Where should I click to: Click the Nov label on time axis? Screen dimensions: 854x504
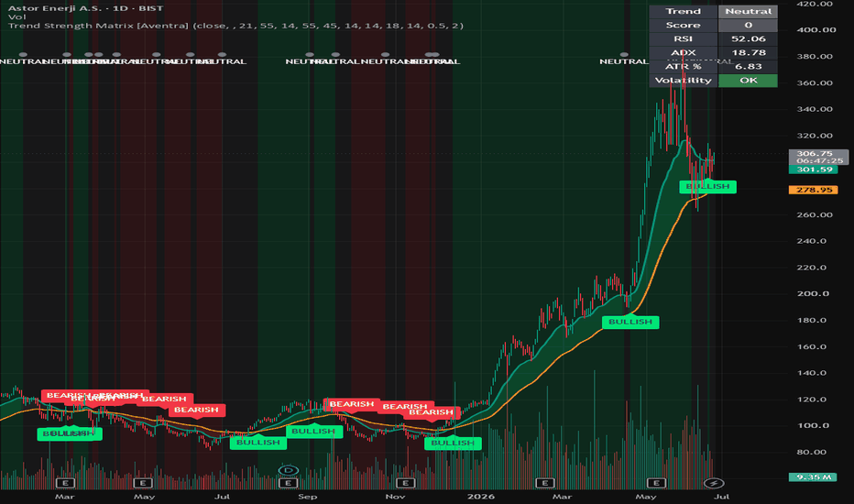pyautogui.click(x=395, y=497)
